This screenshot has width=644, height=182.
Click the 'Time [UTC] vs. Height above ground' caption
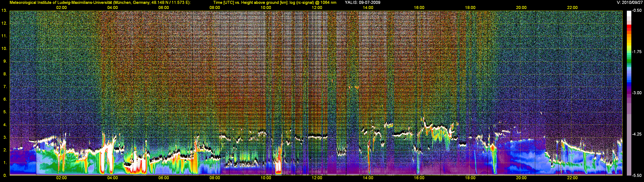tap(275, 3)
